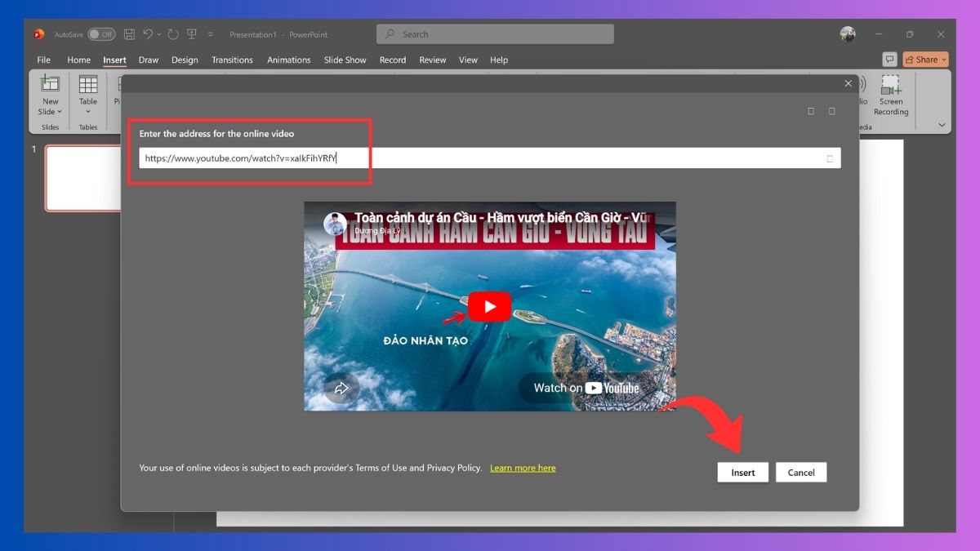
Task: Click the Table grid icon
Action: coord(88,84)
